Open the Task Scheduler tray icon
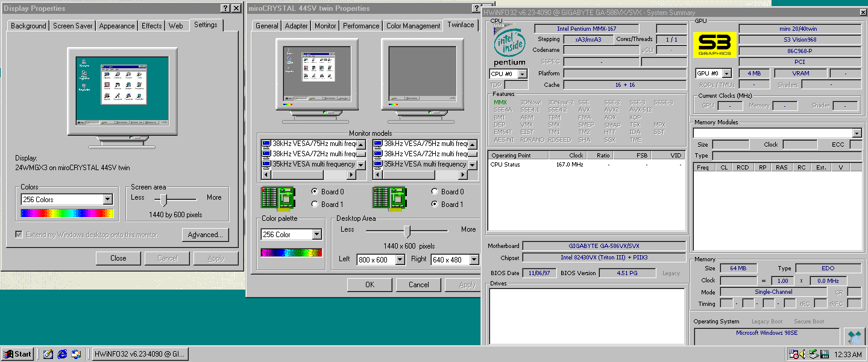The image size is (868, 362). 794,354
